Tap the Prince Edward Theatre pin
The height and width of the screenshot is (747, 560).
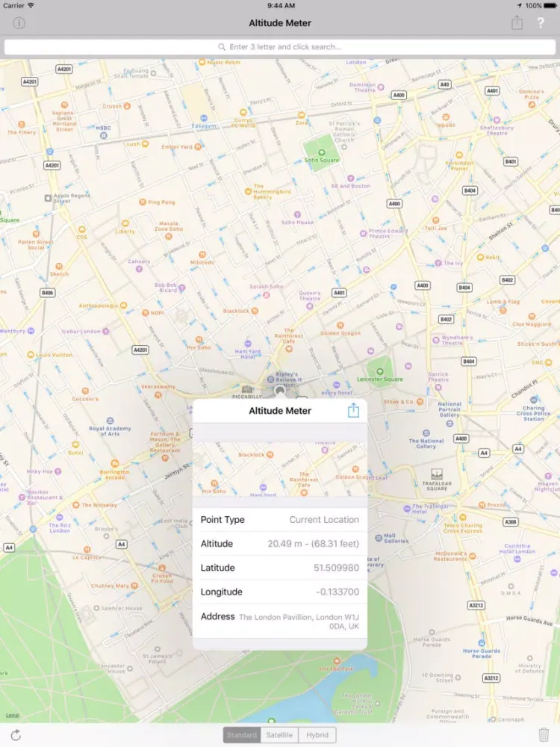click(363, 233)
